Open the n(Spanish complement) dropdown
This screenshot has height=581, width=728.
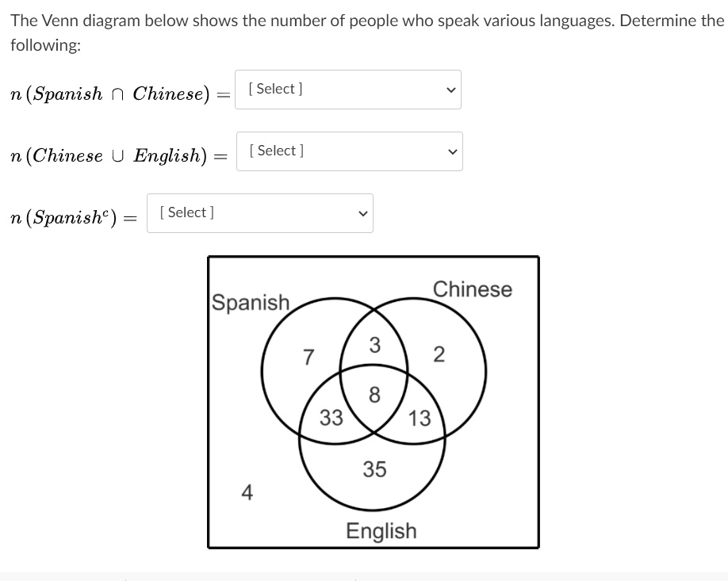point(259,212)
